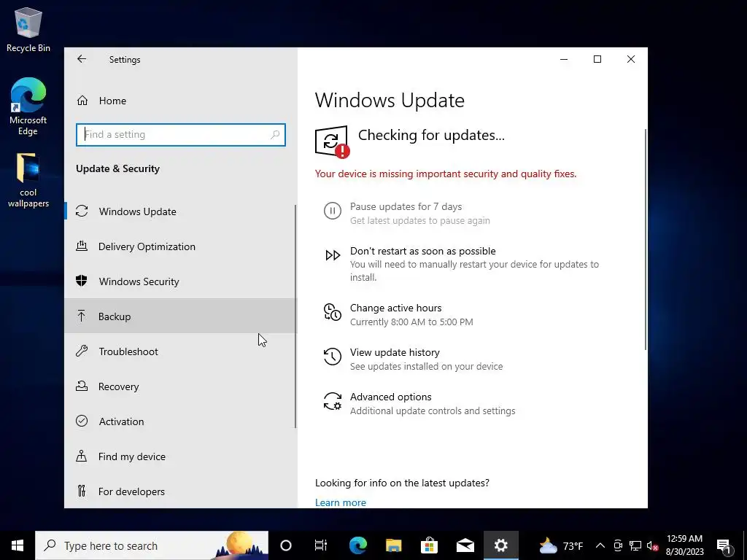Click the update status icon with red alert
The height and width of the screenshot is (560, 747).
click(x=332, y=141)
